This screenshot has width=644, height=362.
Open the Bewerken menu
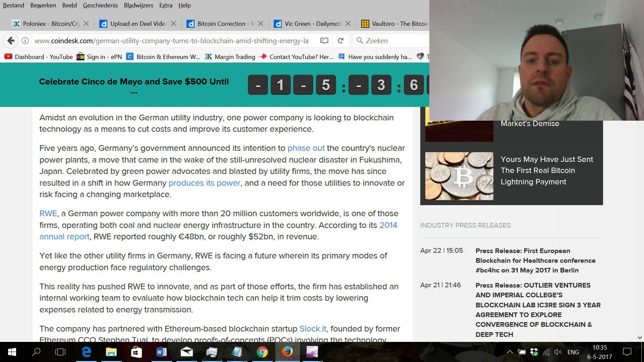43,6
